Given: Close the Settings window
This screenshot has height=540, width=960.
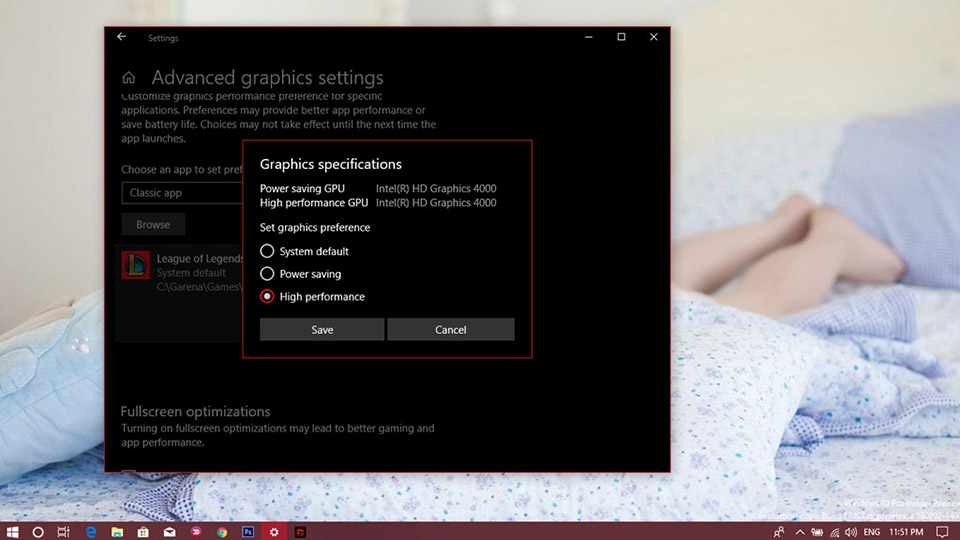Looking at the screenshot, I should (x=654, y=37).
